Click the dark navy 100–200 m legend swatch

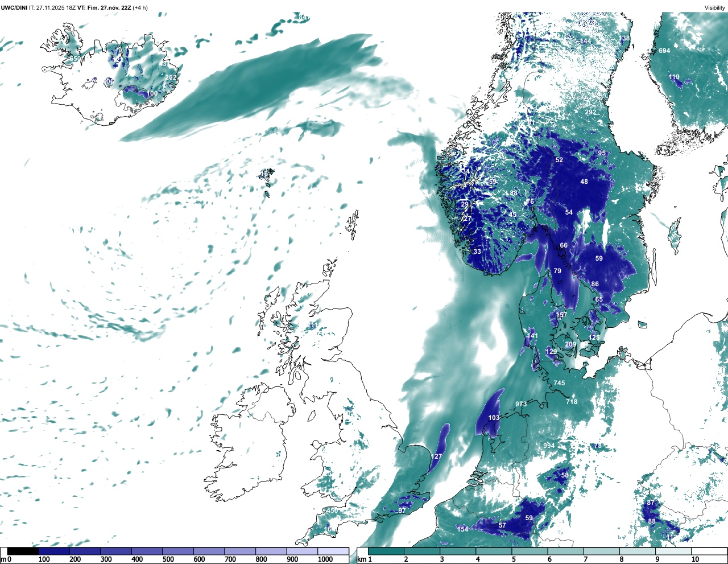[x=53, y=551]
